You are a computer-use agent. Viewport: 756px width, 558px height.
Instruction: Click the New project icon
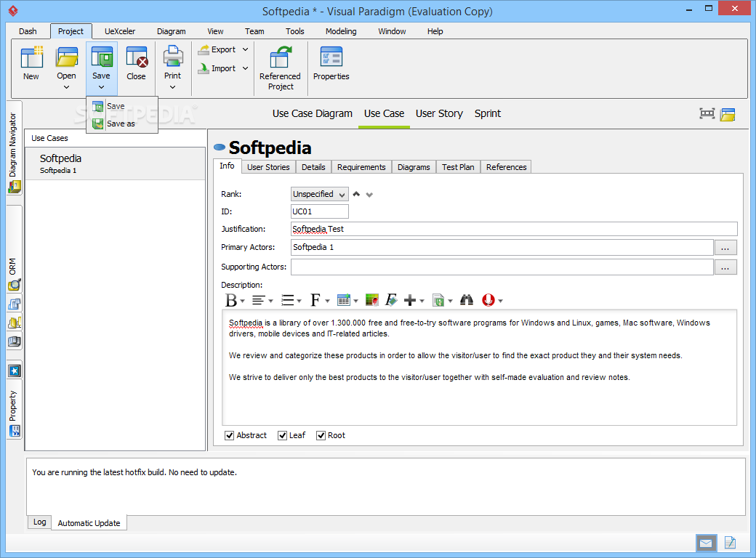click(31, 57)
